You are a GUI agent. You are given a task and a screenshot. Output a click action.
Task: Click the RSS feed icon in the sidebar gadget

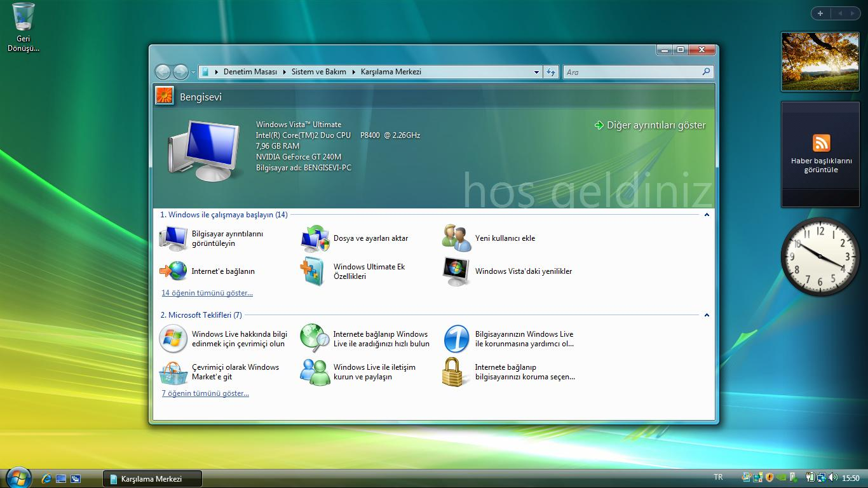point(822,143)
